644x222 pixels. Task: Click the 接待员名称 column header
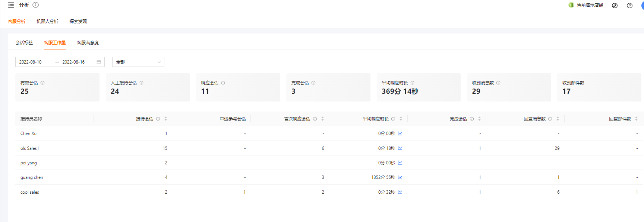click(x=31, y=119)
